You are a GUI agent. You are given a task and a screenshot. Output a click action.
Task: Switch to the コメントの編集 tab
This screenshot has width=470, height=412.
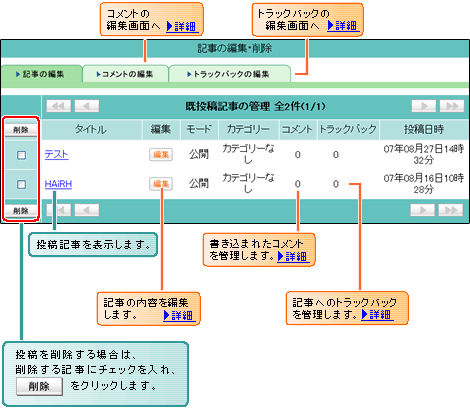[x=125, y=74]
